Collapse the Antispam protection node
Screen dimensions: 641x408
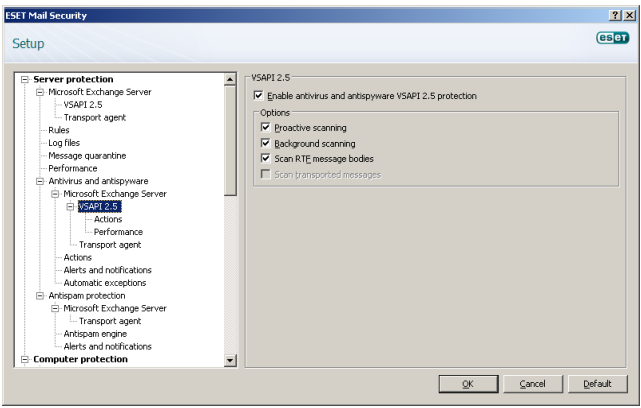(x=40, y=296)
